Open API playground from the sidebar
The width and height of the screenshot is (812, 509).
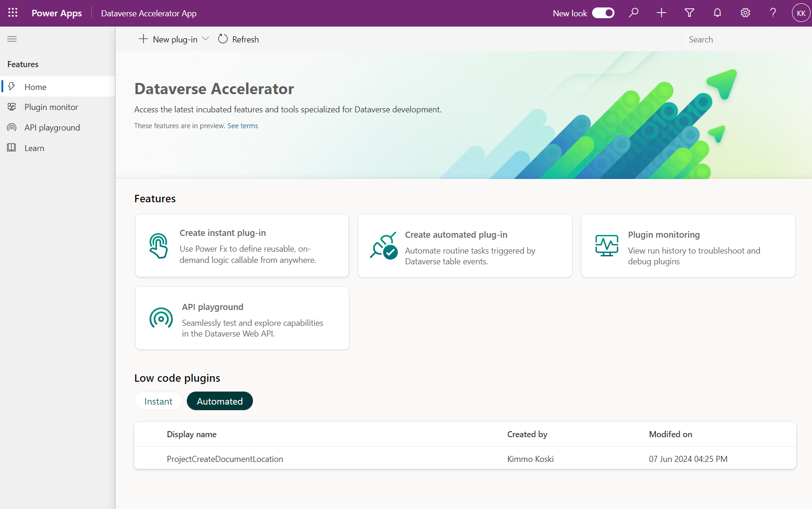[57, 128]
